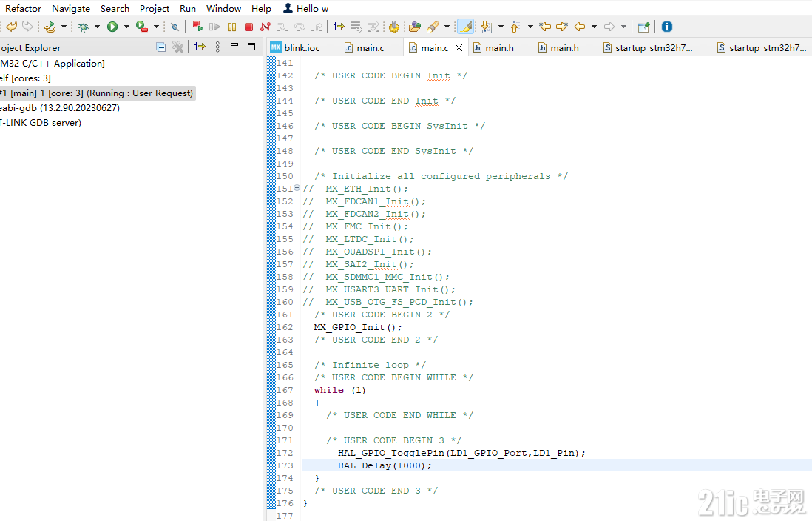Open the Window menu
Image resolution: width=812 pixels, height=521 pixels.
click(x=224, y=9)
